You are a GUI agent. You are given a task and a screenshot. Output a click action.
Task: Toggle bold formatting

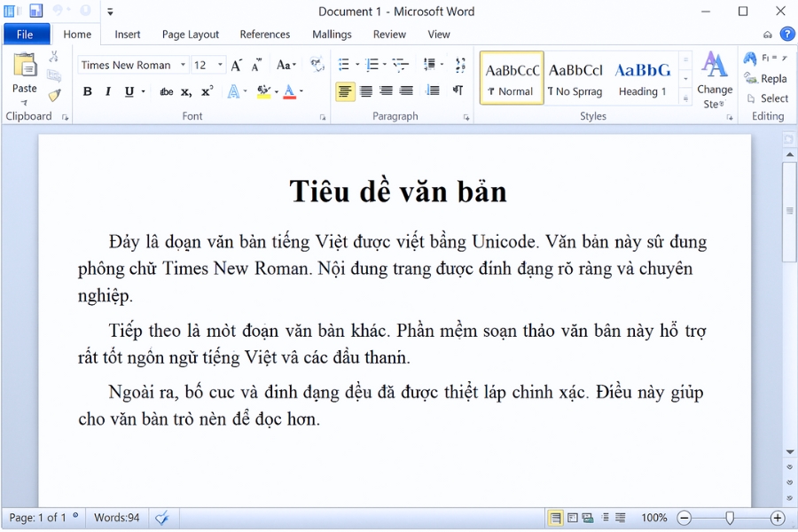87,91
